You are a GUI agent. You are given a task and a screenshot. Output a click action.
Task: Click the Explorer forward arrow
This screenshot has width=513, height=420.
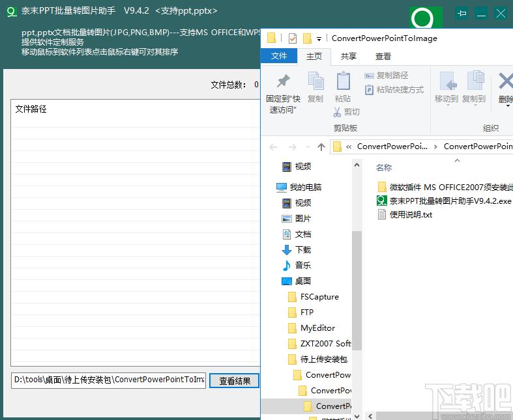tap(292, 147)
